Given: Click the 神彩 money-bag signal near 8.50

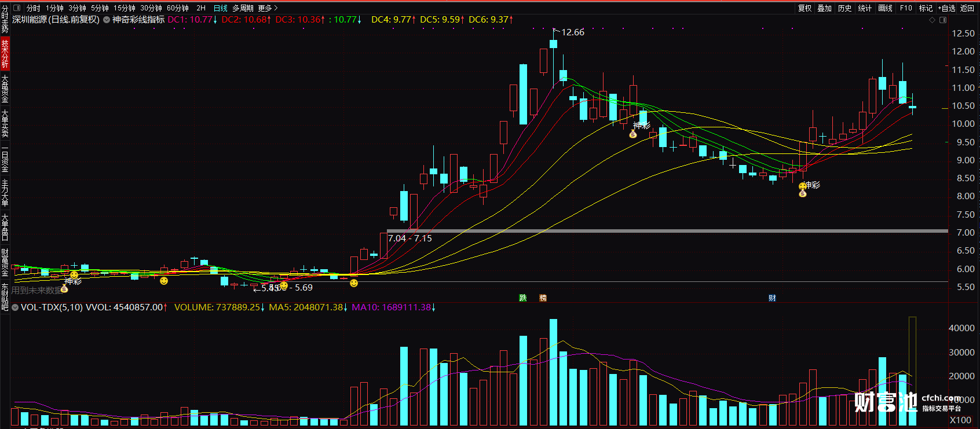Looking at the screenshot, I should 803,193.
